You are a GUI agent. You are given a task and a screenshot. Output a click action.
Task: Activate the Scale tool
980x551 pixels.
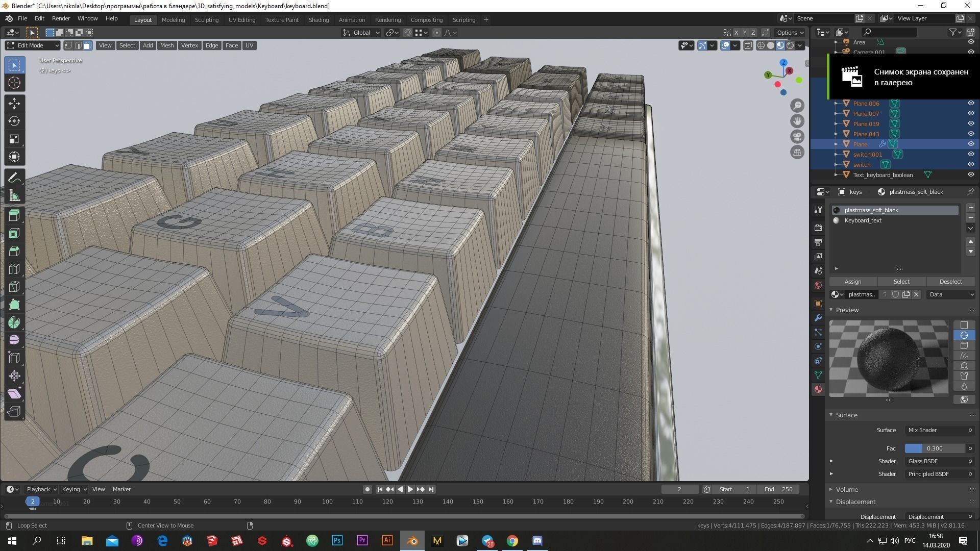pyautogui.click(x=14, y=139)
